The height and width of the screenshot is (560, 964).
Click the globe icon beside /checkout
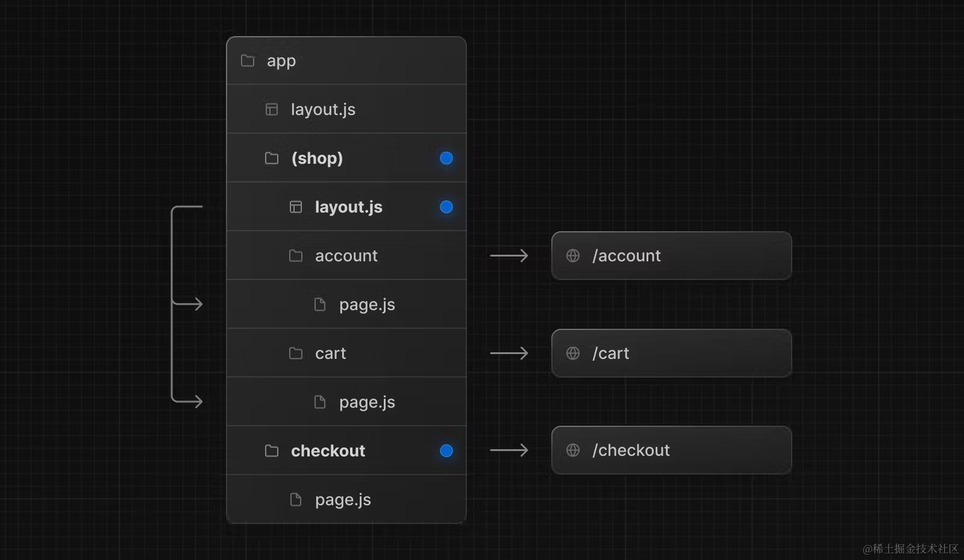[x=573, y=450]
